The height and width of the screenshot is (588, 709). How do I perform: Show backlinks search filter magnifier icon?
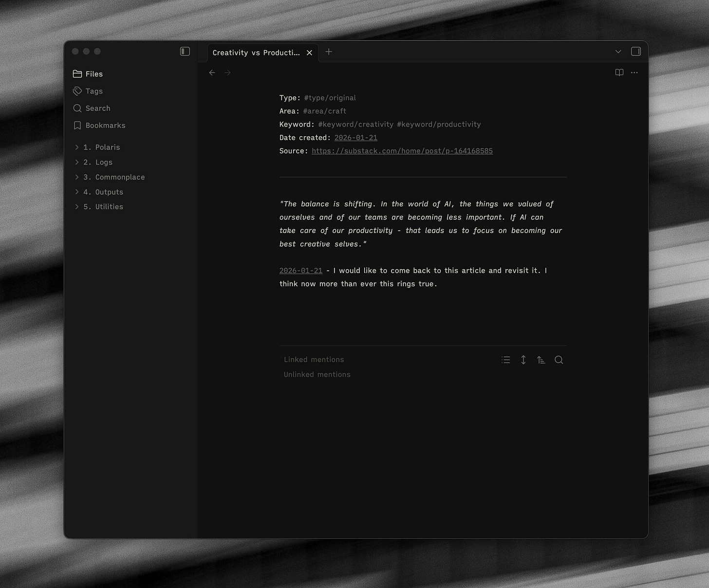pyautogui.click(x=559, y=360)
